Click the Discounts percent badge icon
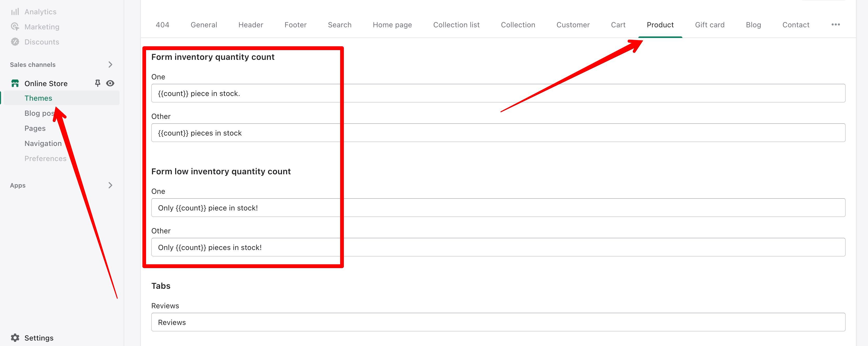 [x=15, y=42]
